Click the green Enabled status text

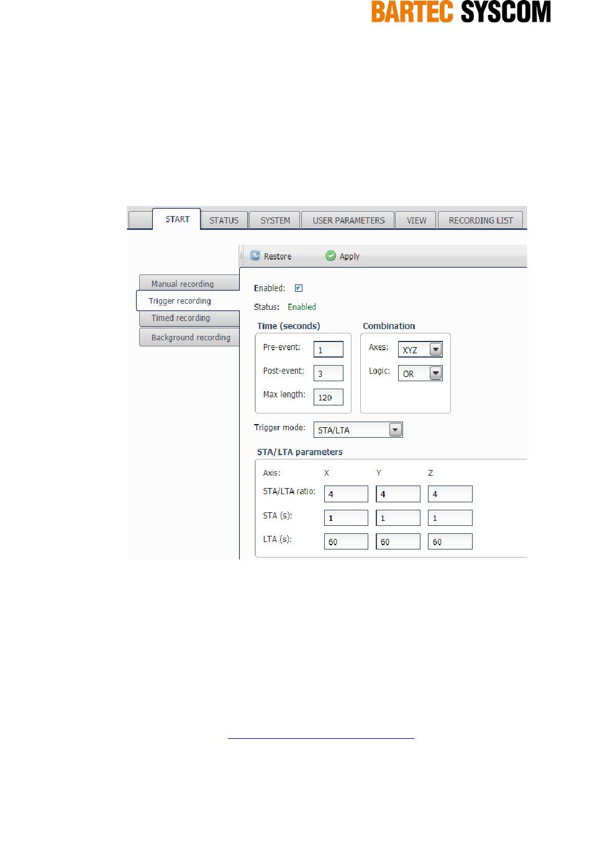(302, 307)
